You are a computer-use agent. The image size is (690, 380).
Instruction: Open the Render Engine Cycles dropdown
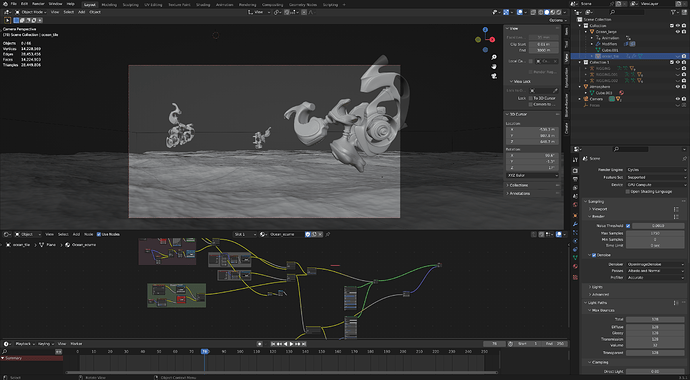[657, 170]
